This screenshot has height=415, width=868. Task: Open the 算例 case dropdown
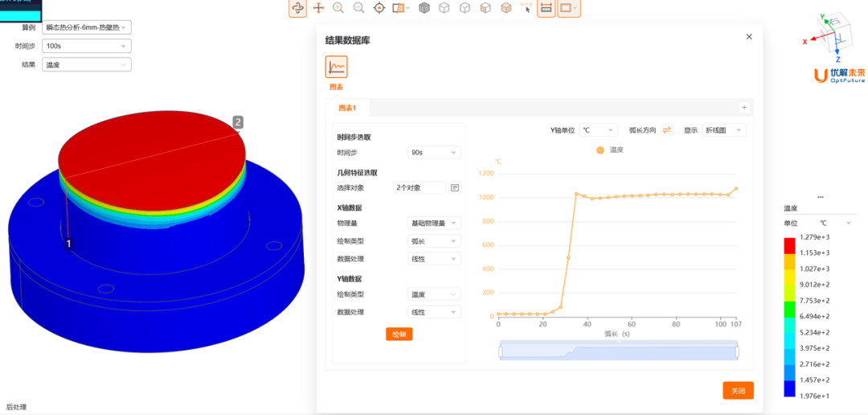(86, 27)
